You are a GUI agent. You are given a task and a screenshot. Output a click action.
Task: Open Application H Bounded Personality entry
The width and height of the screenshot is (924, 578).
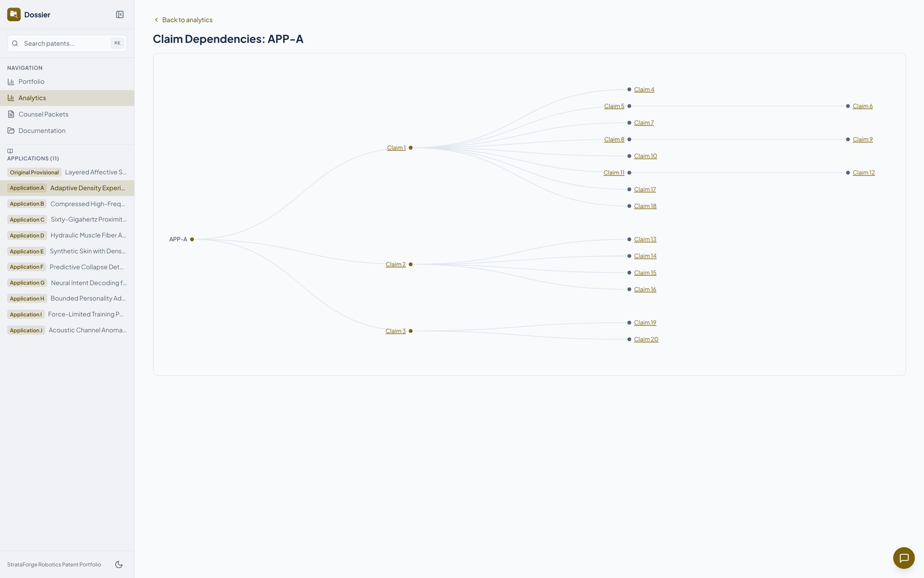click(x=67, y=299)
